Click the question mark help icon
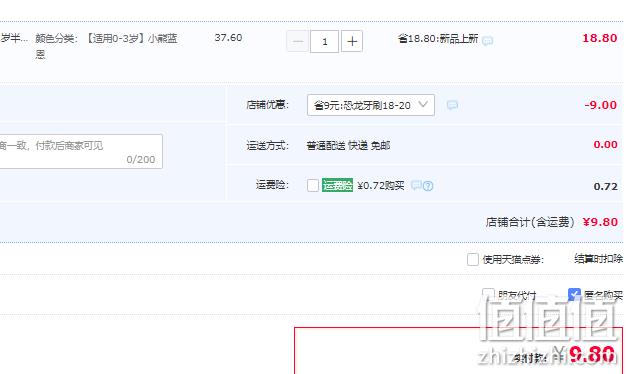Viewport: 627px width, 374px height. coord(428,186)
